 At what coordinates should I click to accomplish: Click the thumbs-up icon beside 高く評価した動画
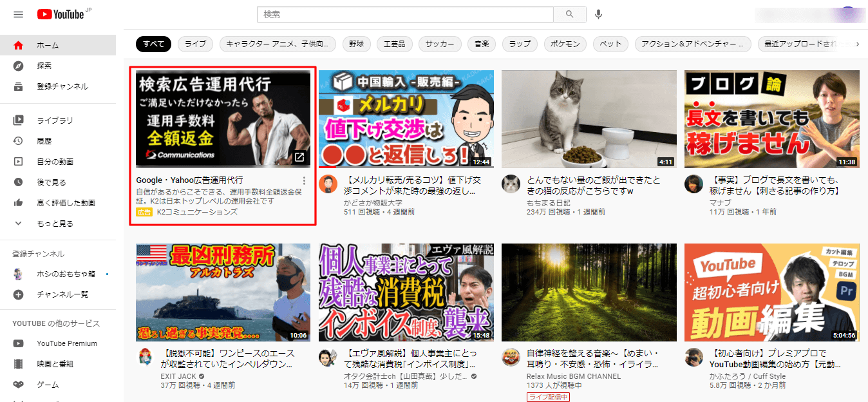18,203
